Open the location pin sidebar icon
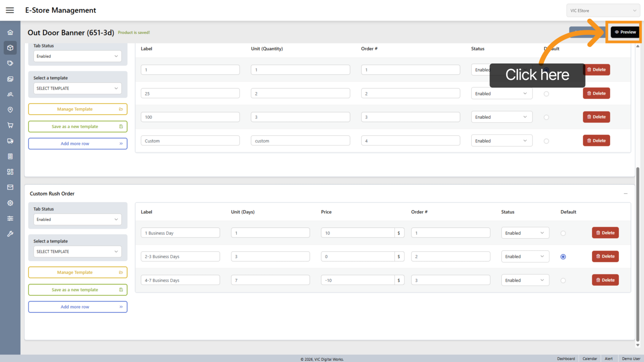This screenshot has height=362, width=644. tap(10, 110)
